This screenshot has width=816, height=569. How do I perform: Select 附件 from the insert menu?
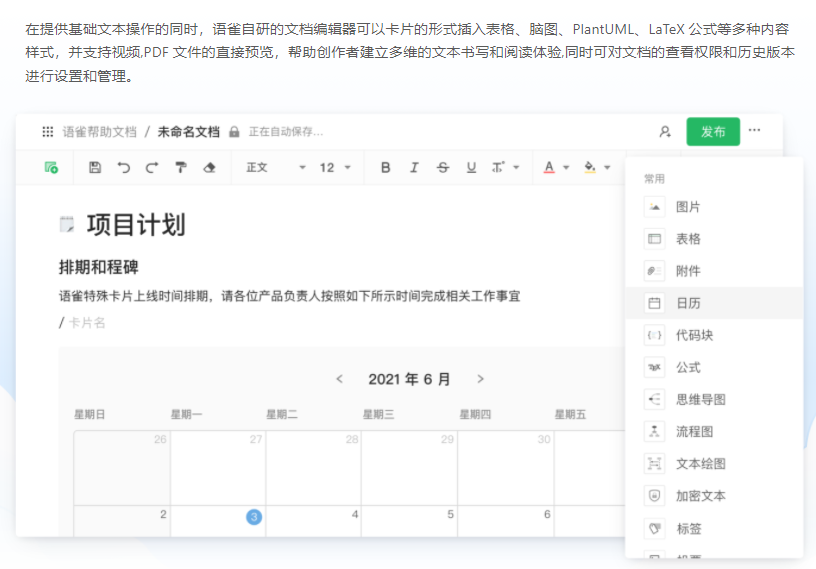pos(714,271)
